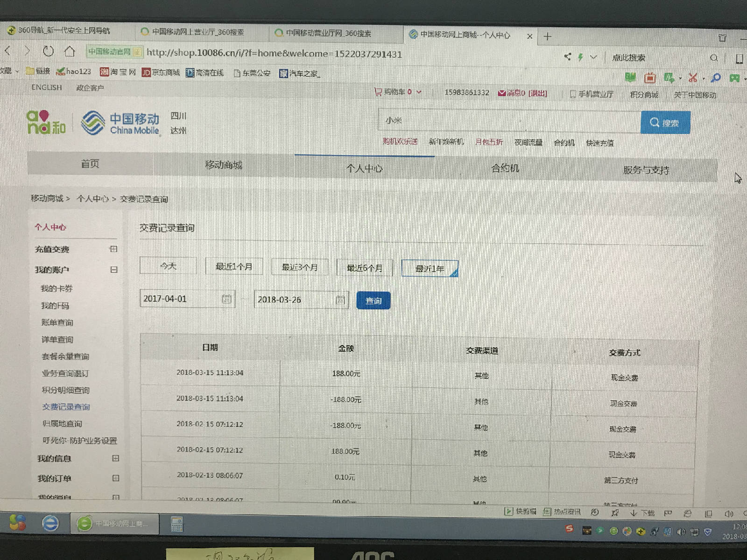Expand the 我的信息 sidebar section
This screenshot has height=560, width=747.
click(x=115, y=458)
